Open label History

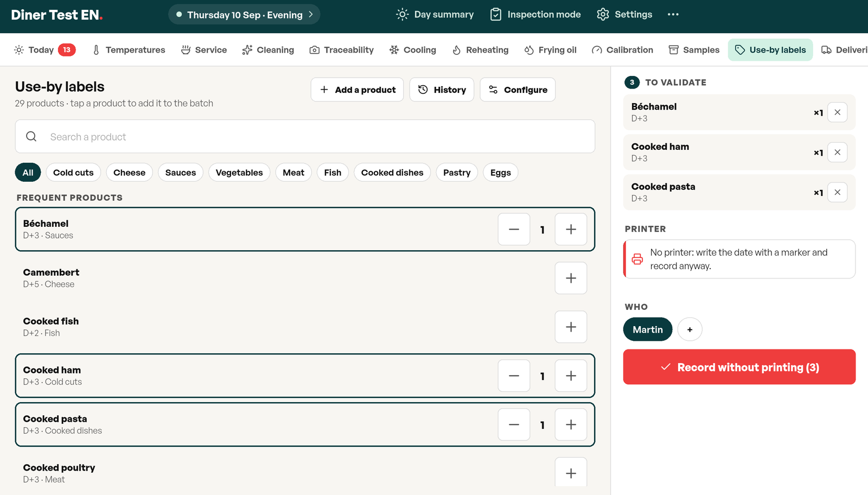coord(442,90)
